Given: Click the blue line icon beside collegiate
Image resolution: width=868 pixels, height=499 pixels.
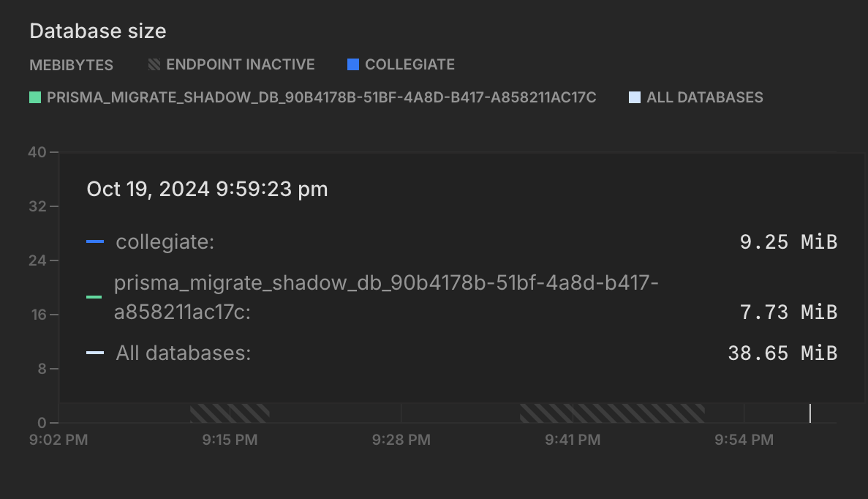Looking at the screenshot, I should [x=95, y=241].
